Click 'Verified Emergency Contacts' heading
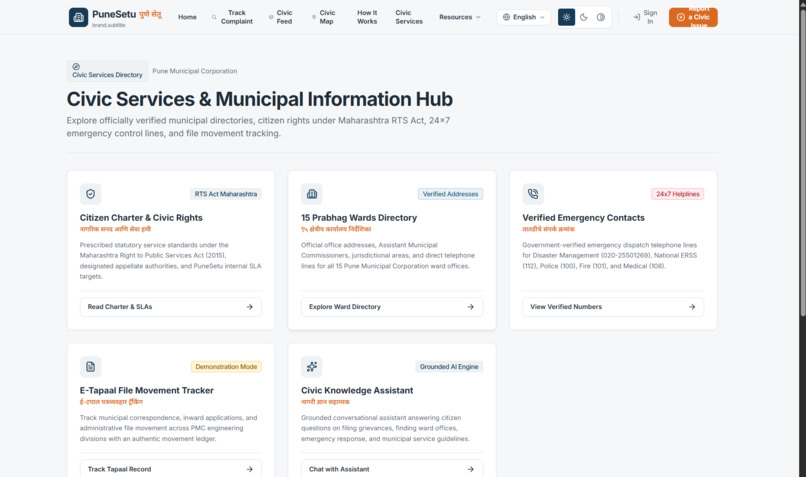Screen dimensions: 806x477 (x=583, y=217)
